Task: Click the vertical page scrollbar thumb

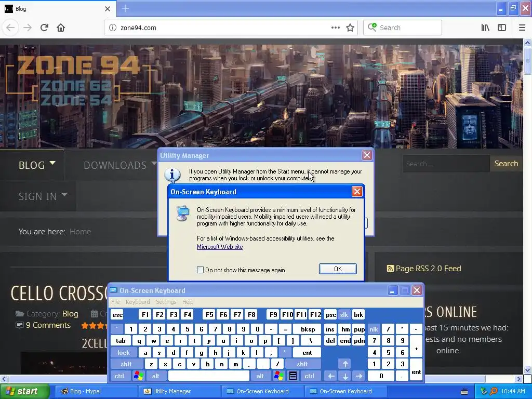Action: [527, 60]
